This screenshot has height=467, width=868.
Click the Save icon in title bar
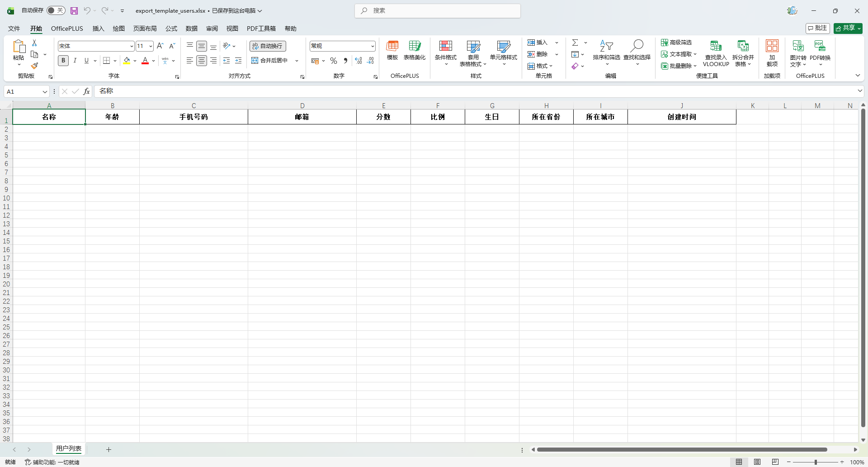[74, 10]
